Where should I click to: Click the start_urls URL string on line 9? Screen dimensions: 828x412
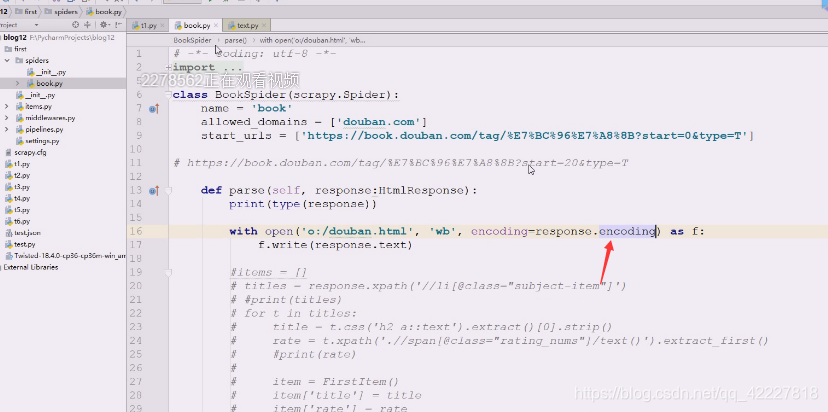(524, 136)
